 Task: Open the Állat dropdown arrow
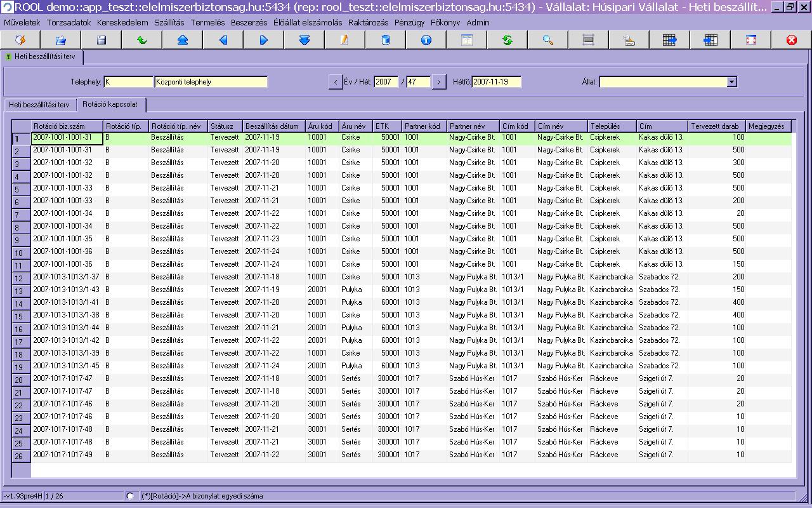pyautogui.click(x=732, y=82)
